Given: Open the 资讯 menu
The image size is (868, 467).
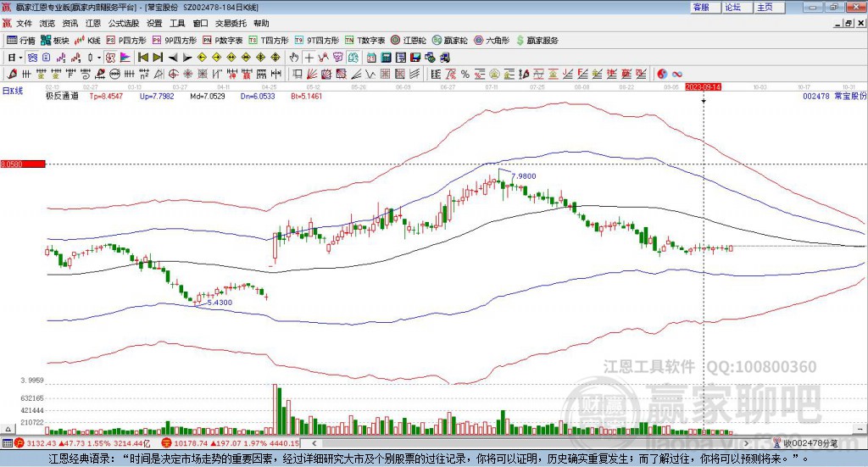Looking at the screenshot, I should (70, 23).
